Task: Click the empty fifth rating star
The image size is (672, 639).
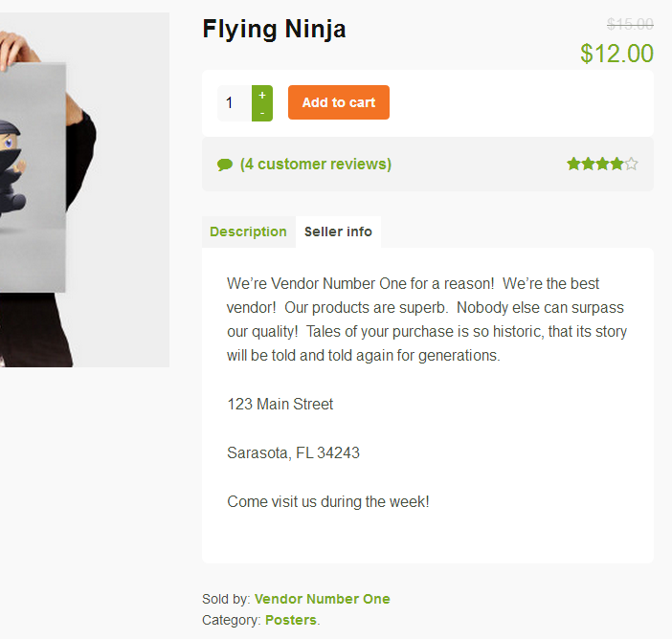Action: coord(631,164)
